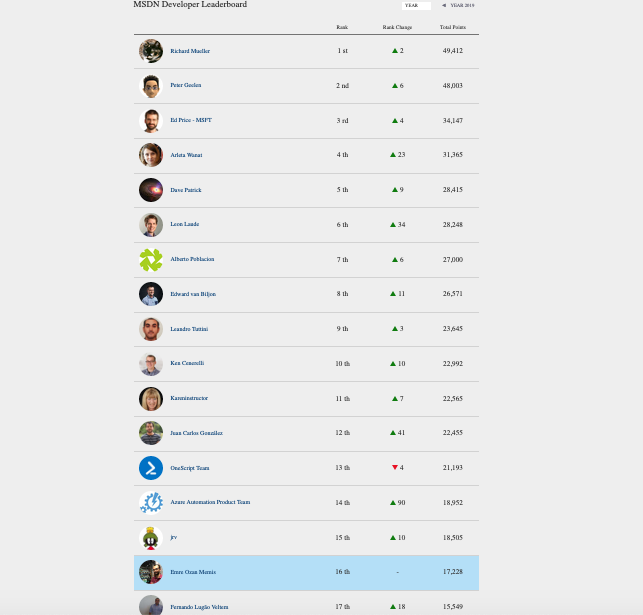Image resolution: width=643 pixels, height=615 pixels.
Task: Click the previous year arrow
Action: [444, 5]
